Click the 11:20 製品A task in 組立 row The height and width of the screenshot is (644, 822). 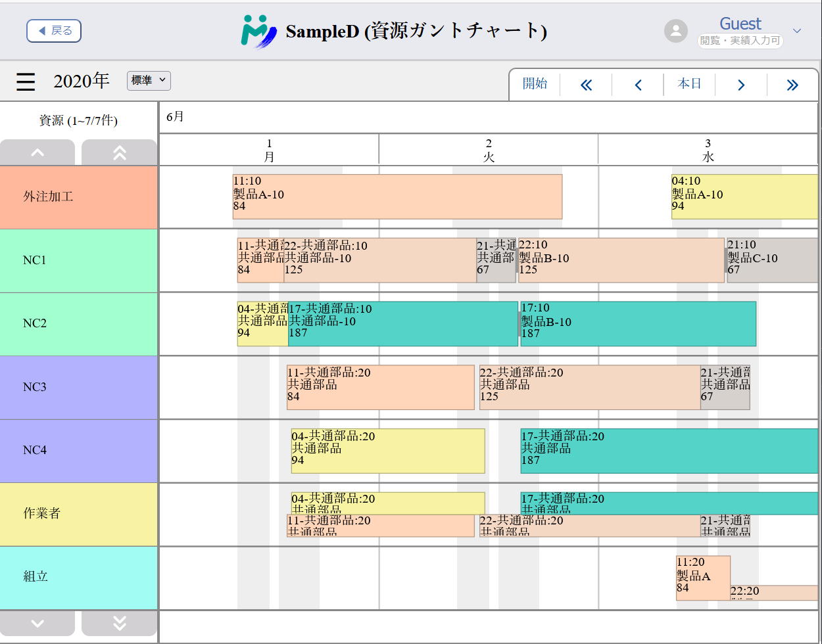702,577
